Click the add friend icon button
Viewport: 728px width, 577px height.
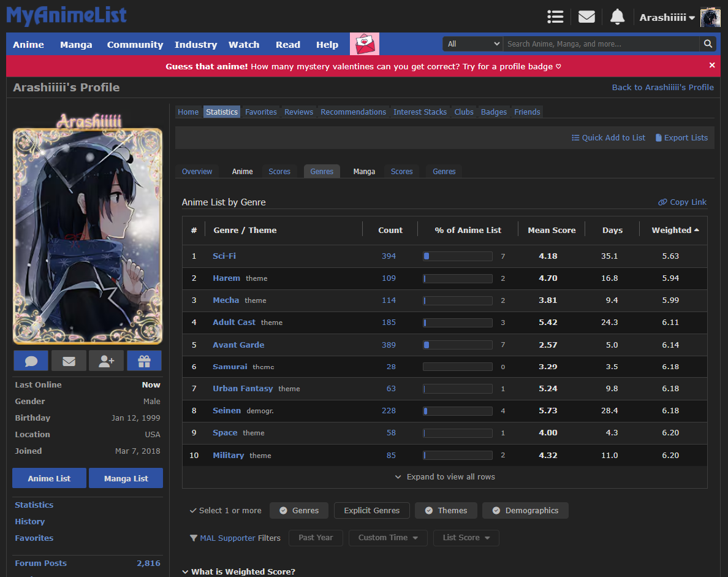click(x=107, y=361)
